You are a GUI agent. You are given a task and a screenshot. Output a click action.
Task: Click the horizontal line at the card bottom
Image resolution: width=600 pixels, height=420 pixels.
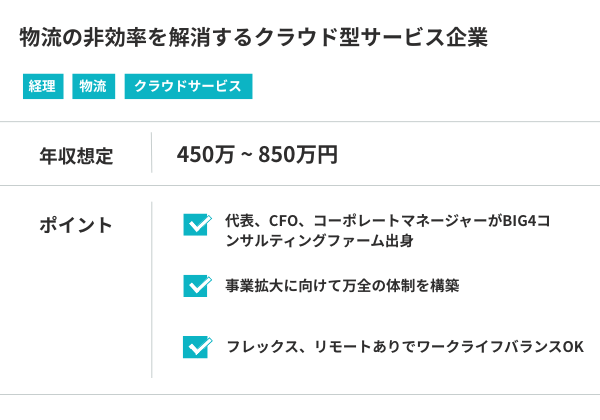pos(300,394)
